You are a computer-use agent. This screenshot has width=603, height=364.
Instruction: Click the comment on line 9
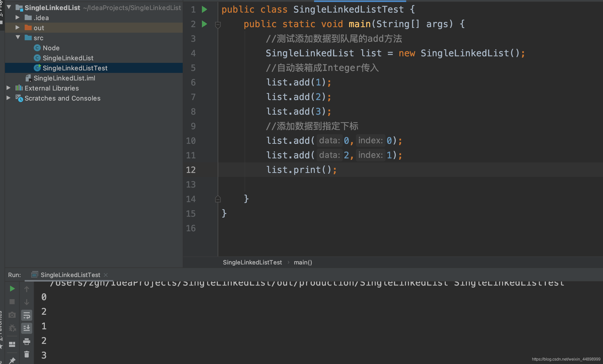312,126
